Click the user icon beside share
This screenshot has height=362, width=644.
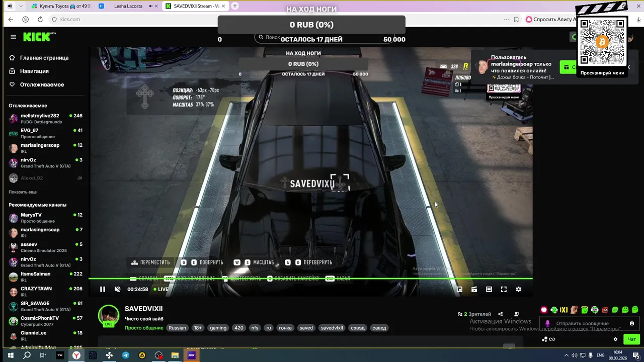(517, 314)
